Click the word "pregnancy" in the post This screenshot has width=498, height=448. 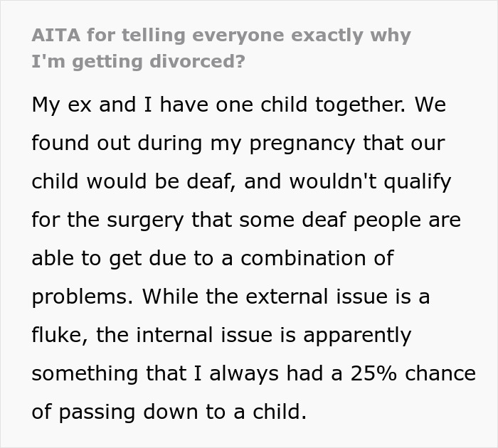tap(303, 144)
